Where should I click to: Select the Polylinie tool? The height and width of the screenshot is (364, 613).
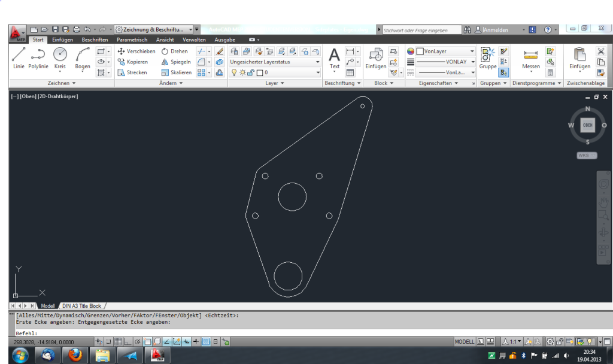pyautogui.click(x=38, y=58)
